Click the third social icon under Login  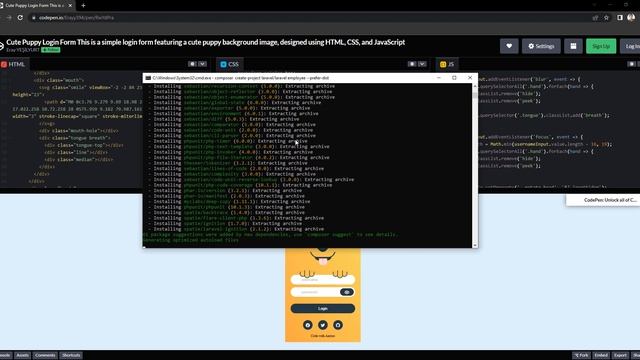[x=338, y=325]
